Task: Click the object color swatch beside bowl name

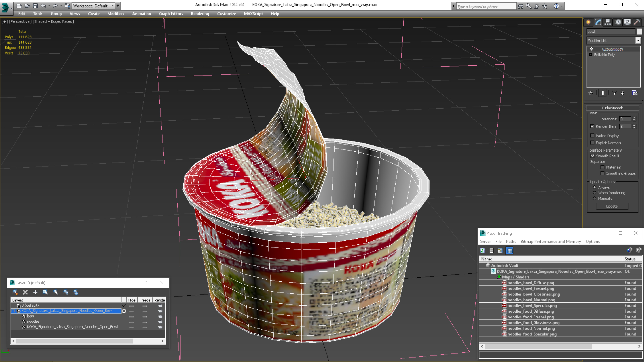Action: pyautogui.click(x=639, y=32)
